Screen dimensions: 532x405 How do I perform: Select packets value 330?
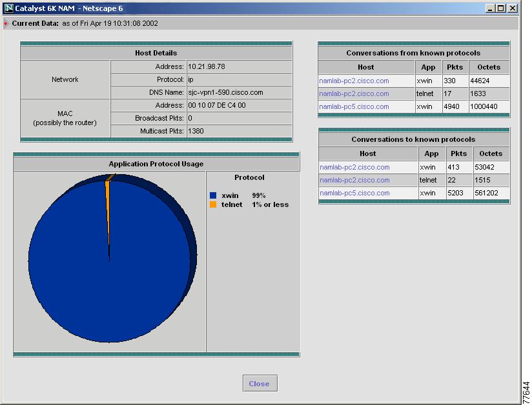pos(449,81)
